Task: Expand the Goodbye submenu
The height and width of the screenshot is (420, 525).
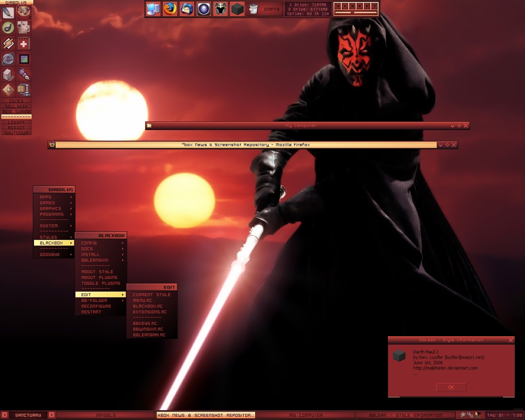Action: pos(54,254)
